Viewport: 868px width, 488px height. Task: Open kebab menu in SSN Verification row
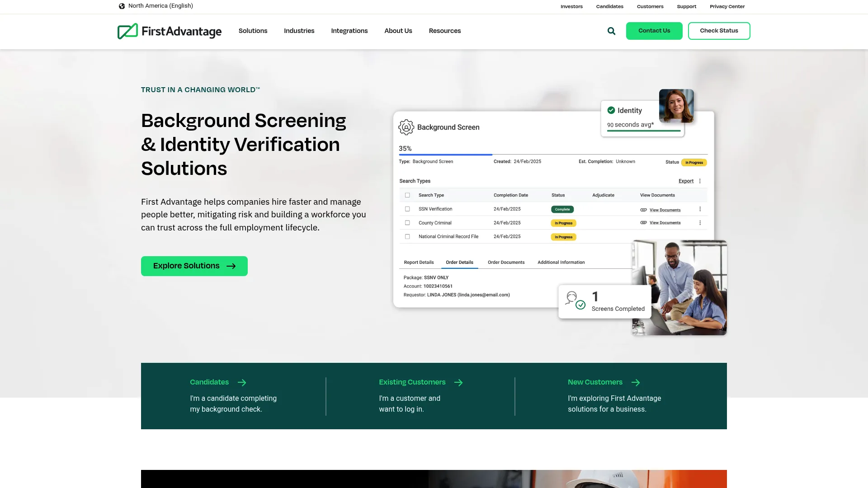coord(700,209)
